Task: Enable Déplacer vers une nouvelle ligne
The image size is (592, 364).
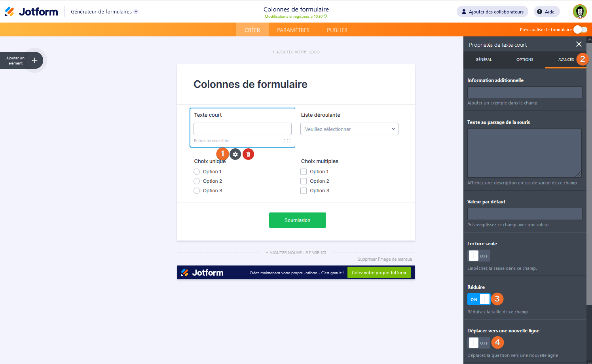Action: (x=479, y=342)
